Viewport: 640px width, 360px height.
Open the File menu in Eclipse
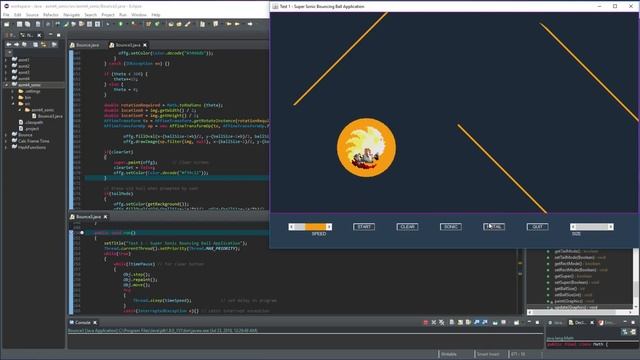pyautogui.click(x=6, y=15)
